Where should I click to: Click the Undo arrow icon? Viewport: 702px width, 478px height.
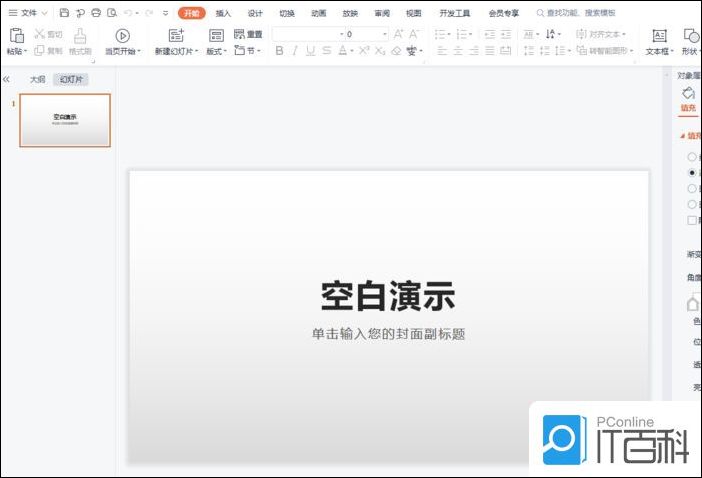pos(128,13)
